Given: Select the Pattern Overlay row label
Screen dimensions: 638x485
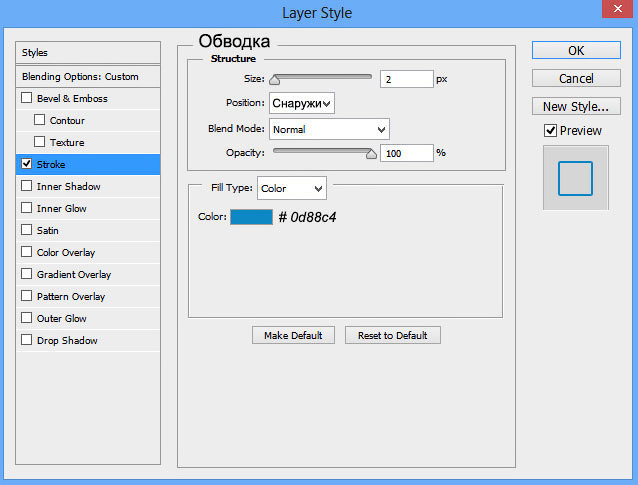Looking at the screenshot, I should pos(71,297).
